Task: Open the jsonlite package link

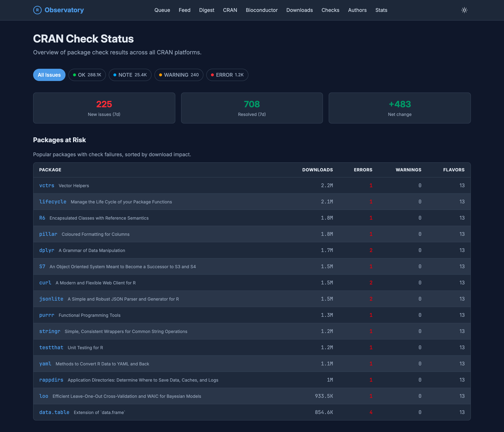Action: pyautogui.click(x=51, y=299)
